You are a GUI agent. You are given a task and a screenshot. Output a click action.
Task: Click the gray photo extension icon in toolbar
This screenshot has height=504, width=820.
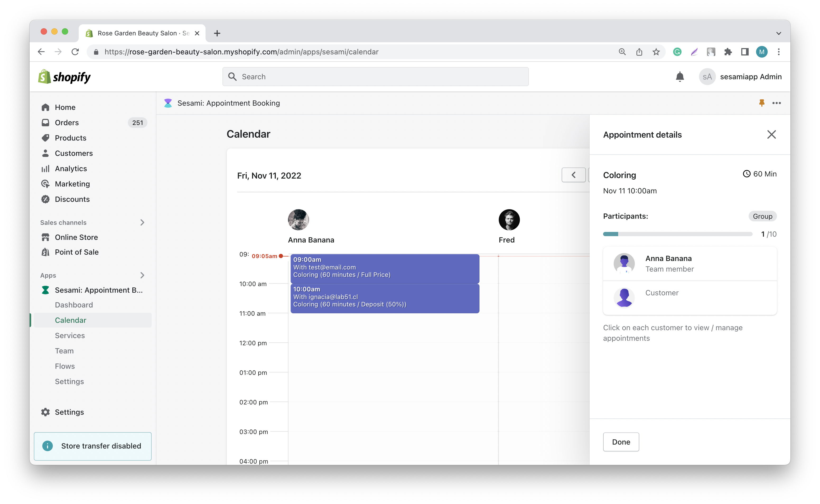point(711,52)
